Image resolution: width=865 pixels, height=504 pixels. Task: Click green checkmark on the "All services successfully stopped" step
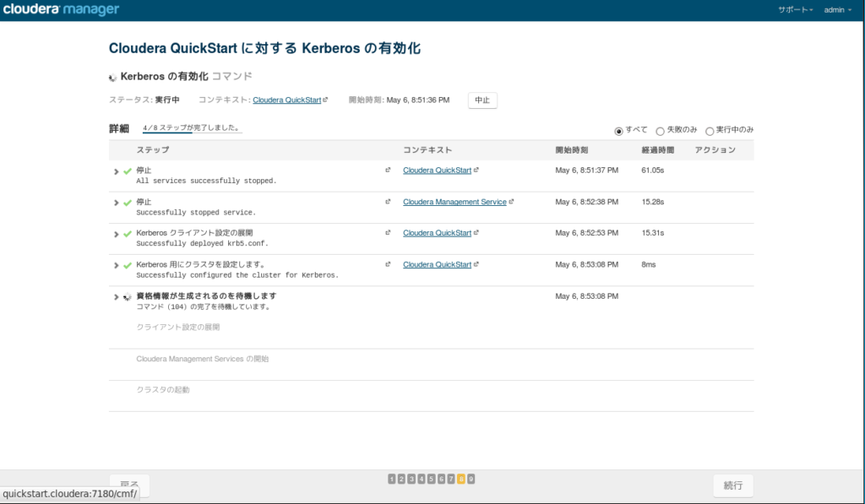128,171
